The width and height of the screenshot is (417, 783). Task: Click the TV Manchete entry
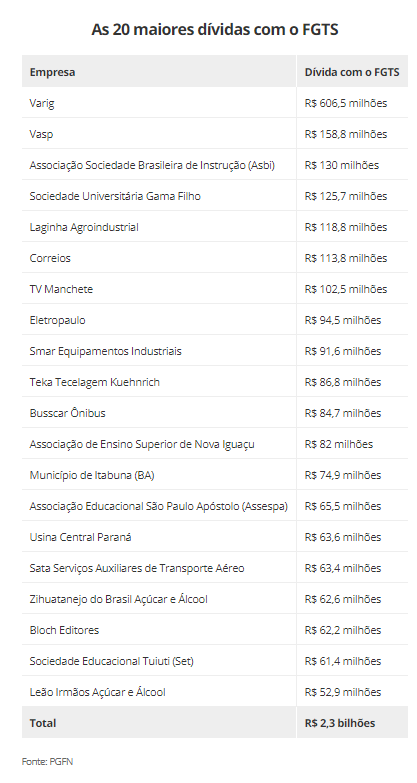pyautogui.click(x=61, y=289)
